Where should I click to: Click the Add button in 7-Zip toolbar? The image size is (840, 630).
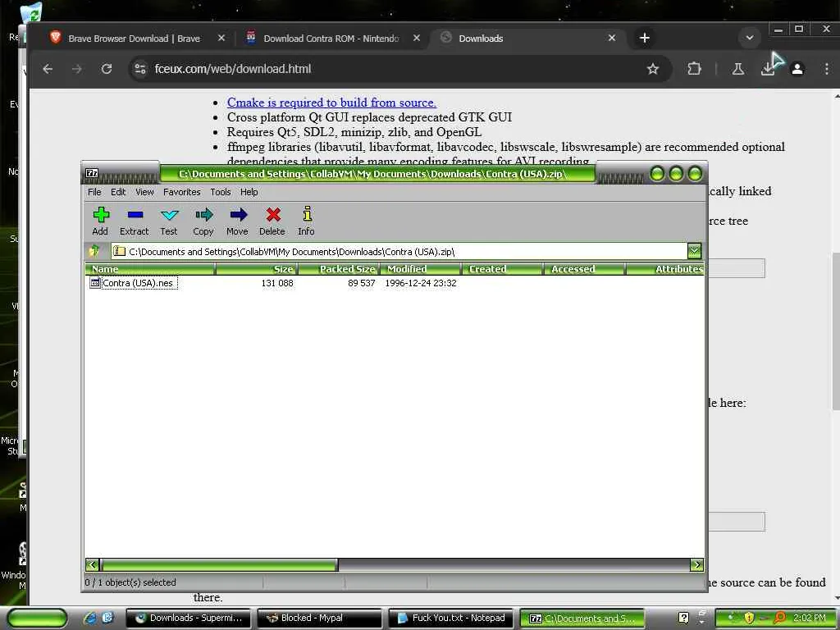[x=100, y=221]
